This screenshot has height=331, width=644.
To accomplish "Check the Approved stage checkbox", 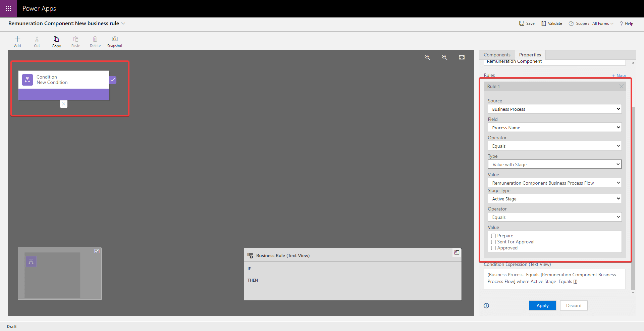I will 493,248.
